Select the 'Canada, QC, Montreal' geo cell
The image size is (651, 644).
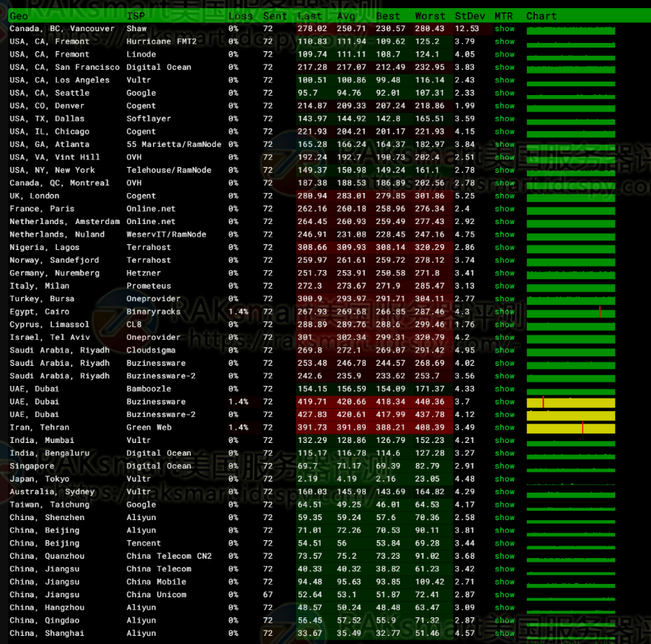coord(59,183)
